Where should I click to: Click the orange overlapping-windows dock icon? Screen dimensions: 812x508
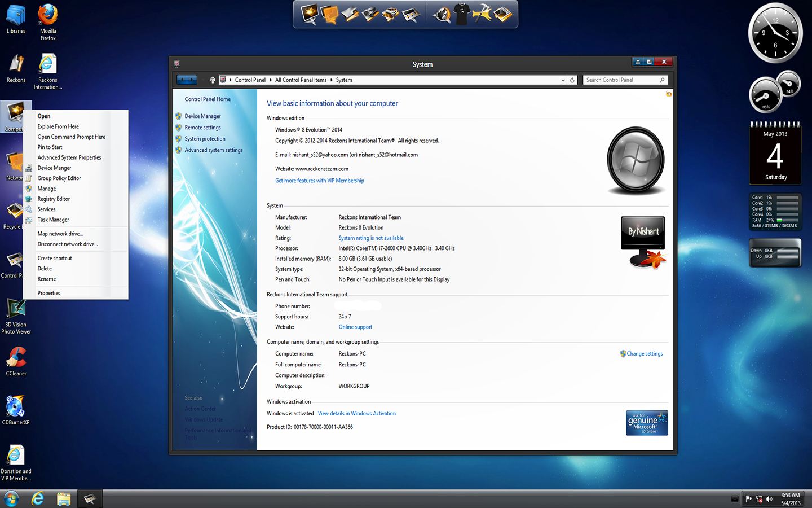point(329,14)
